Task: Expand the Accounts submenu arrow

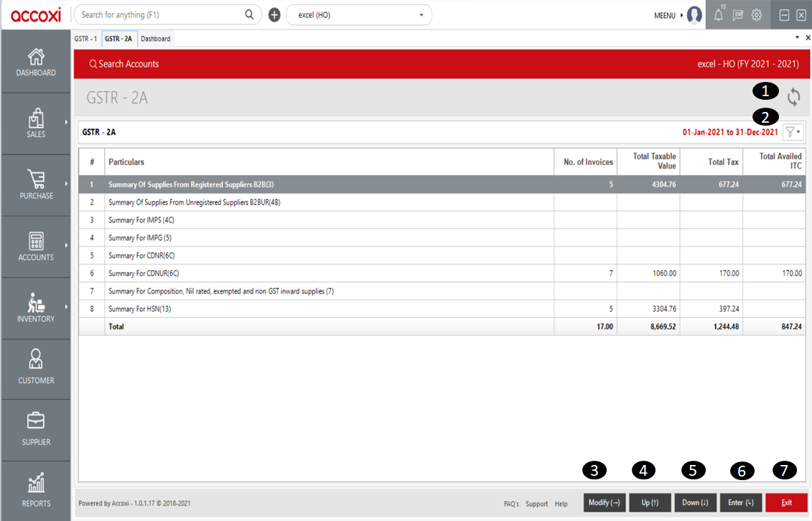Action: [66, 245]
